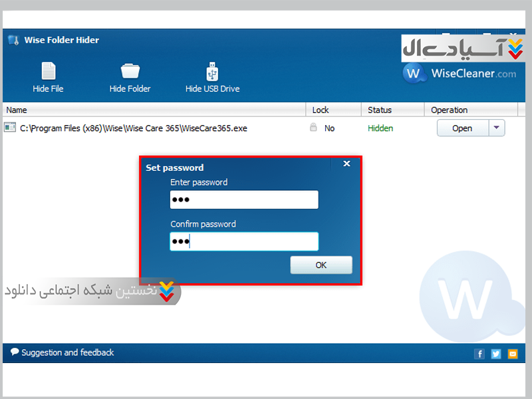
Task: Click the Wise Folder Hider title icon
Action: (x=13, y=40)
